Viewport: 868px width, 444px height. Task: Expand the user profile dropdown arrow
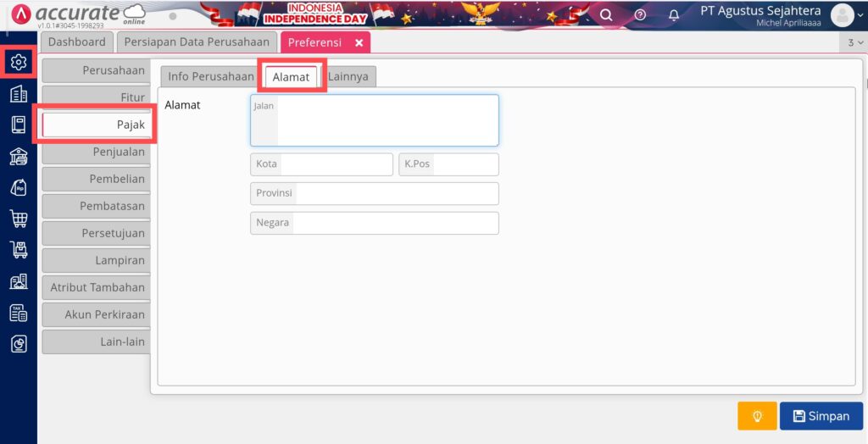point(860,15)
